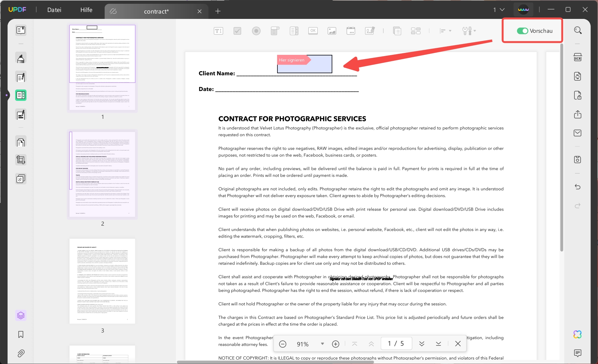598x364 pixels.
Task: Click the duplicate fields across pages icon
Action: (x=397, y=31)
